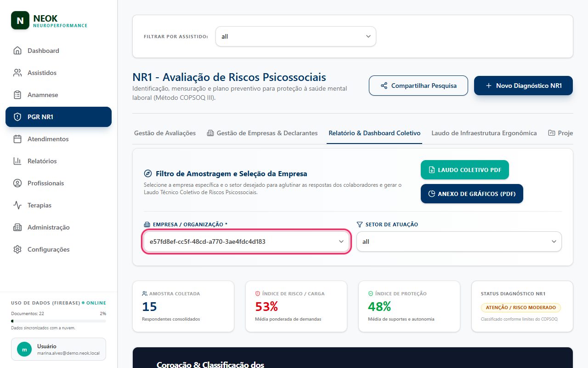Click the 48% Índice de Proteção value
The width and height of the screenshot is (588, 368).
point(379,306)
